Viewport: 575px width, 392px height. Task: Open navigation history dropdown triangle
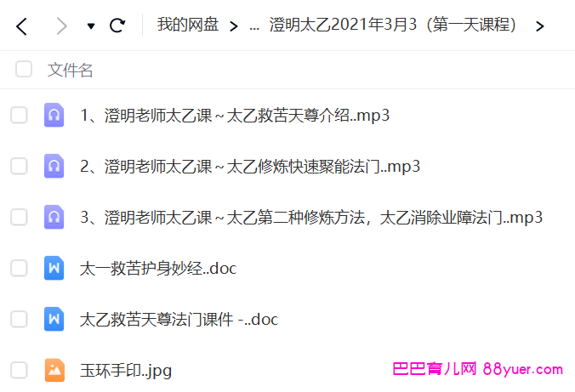click(91, 26)
